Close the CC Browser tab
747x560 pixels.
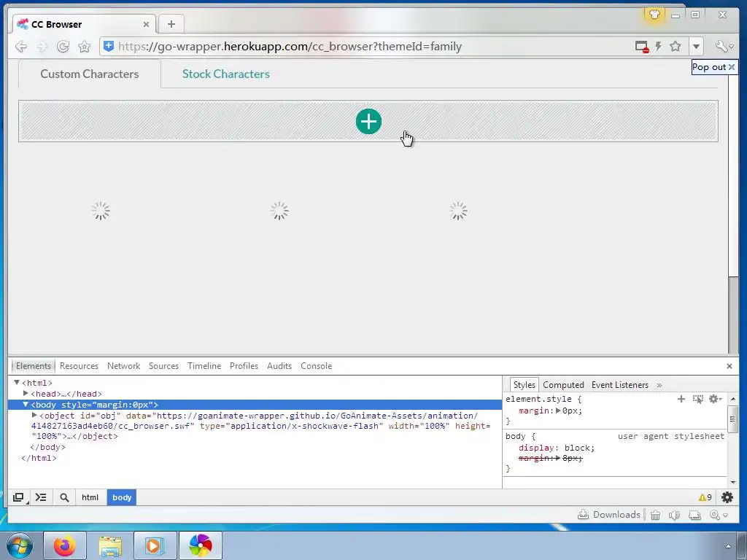pos(146,24)
